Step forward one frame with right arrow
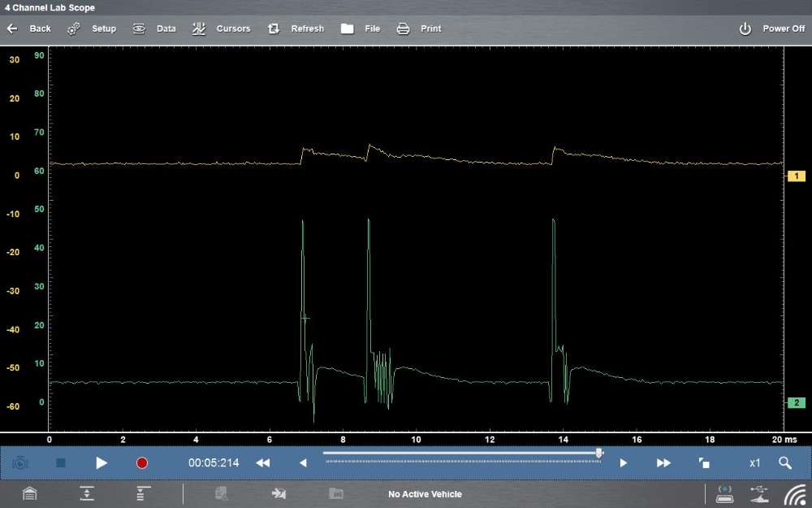The width and height of the screenshot is (812, 508). click(x=624, y=462)
